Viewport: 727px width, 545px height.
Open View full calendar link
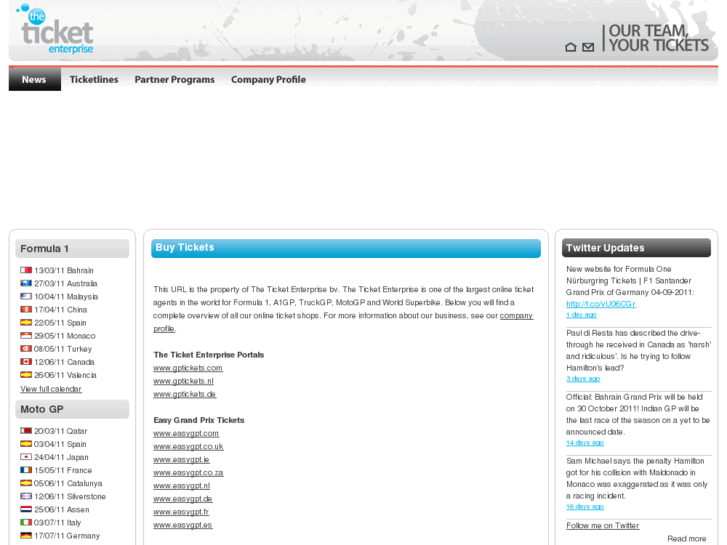pos(51,389)
